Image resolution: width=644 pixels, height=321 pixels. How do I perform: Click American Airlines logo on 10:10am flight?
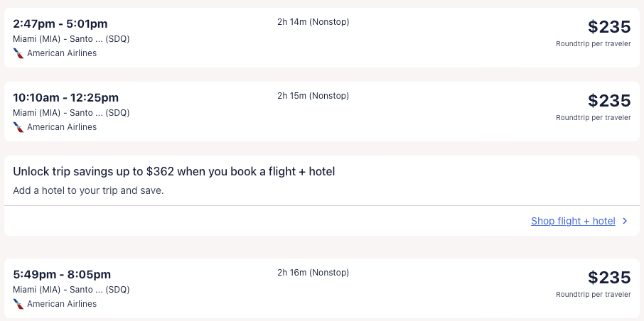18,127
